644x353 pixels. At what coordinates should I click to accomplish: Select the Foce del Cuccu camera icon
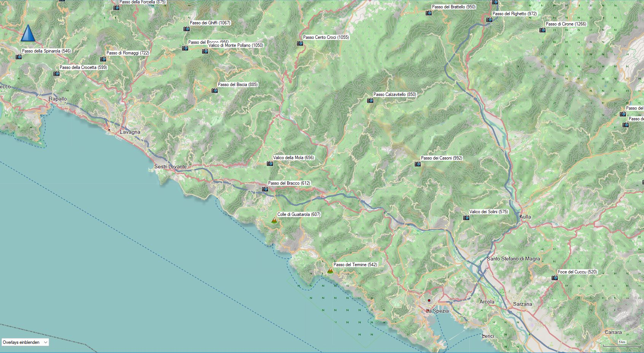pos(555,278)
